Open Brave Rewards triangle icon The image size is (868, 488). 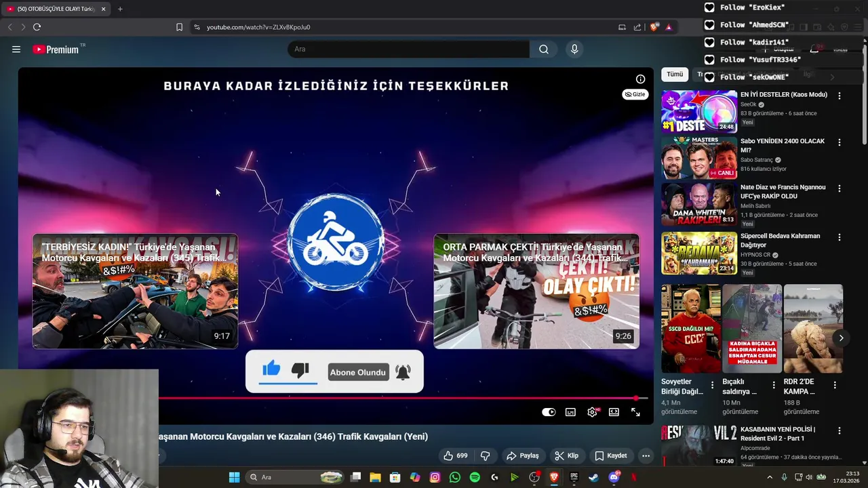669,27
